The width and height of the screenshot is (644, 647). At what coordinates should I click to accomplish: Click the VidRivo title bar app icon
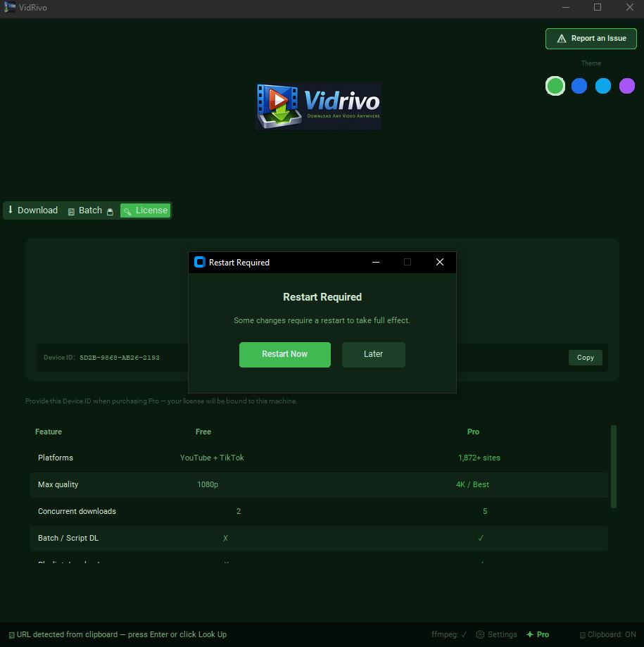[9, 7]
